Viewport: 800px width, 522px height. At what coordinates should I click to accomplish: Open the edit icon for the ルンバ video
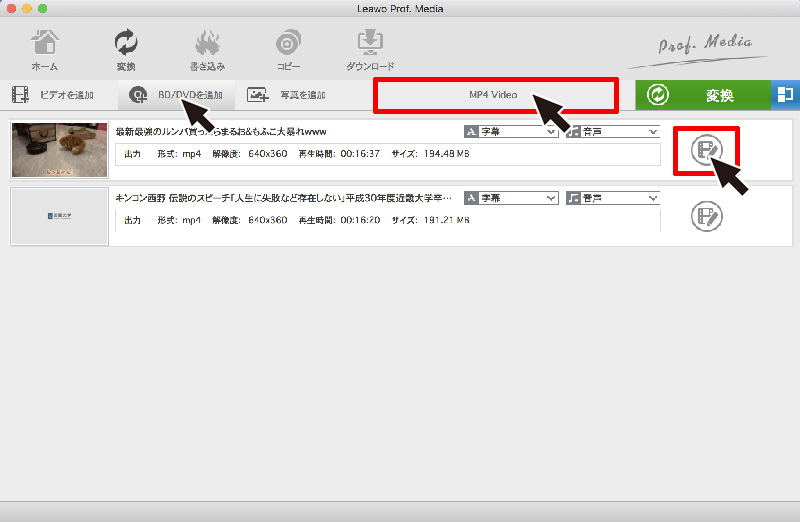[707, 150]
